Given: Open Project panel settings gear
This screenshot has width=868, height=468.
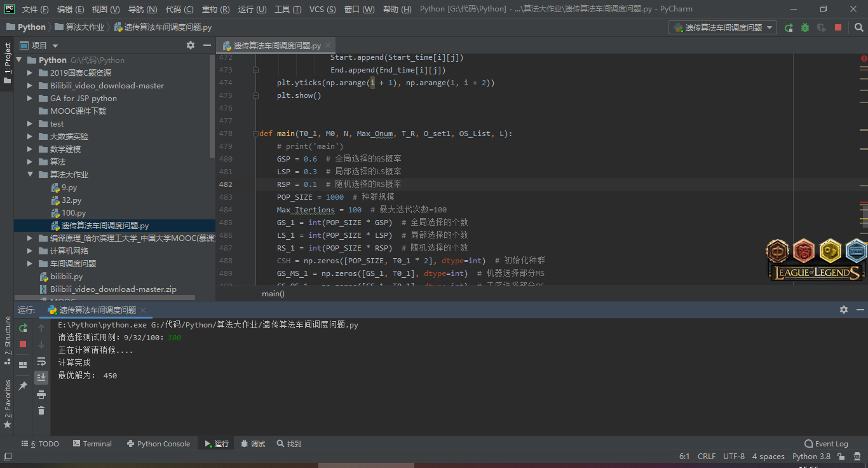Looking at the screenshot, I should click(191, 45).
